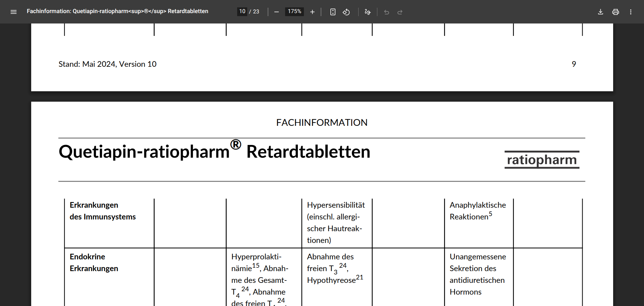Click the current page number field

coord(242,11)
